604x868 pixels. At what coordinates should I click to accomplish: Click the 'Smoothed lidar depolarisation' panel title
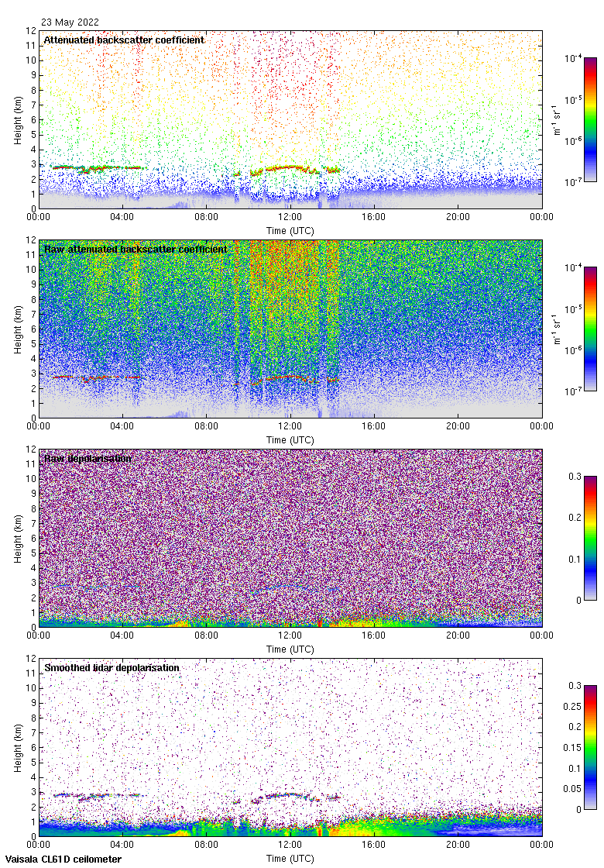coord(112,667)
